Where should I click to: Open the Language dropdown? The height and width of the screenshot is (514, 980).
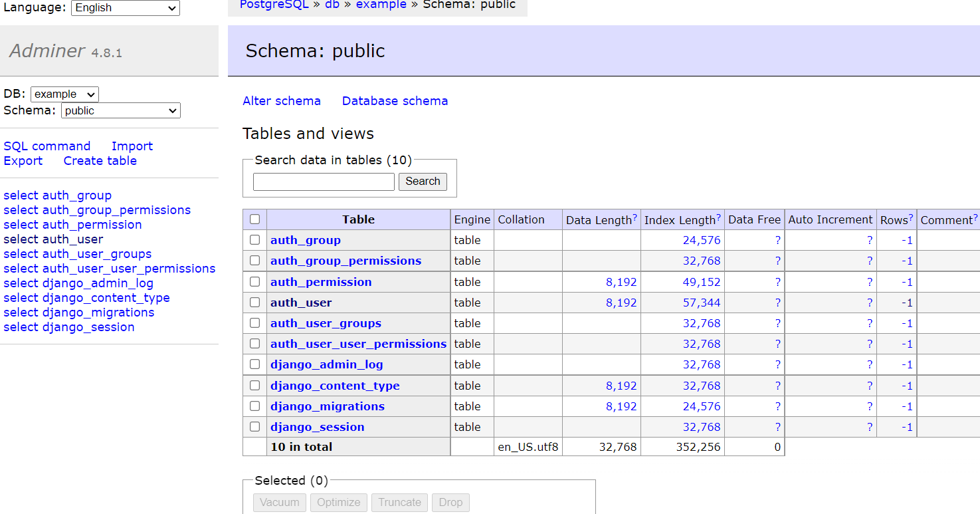[126, 8]
